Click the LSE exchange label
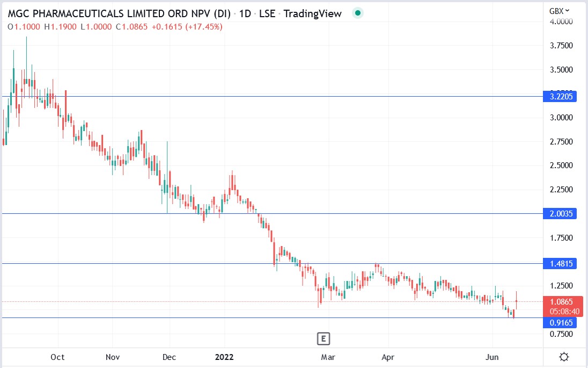Screen dimensions: 588x368 click(267, 14)
